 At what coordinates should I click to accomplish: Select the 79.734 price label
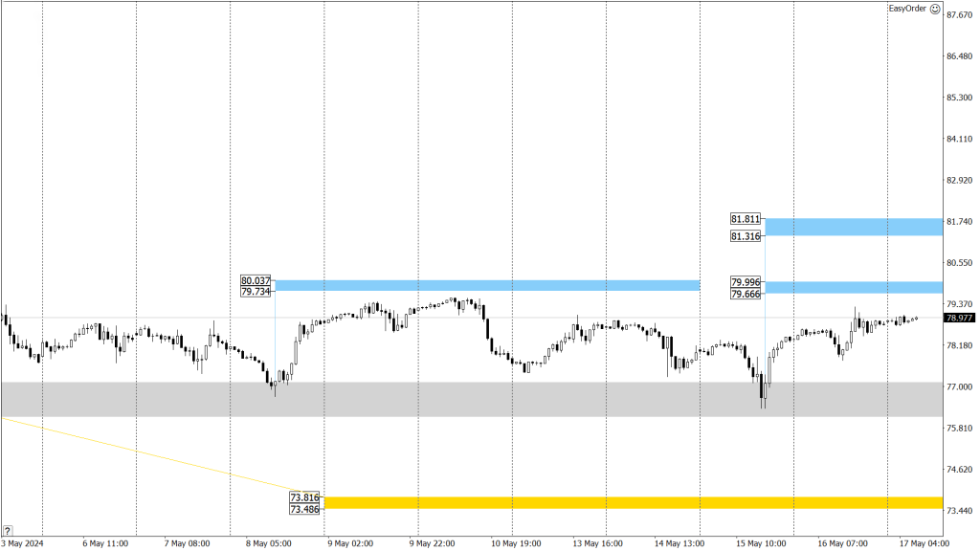pyautogui.click(x=256, y=292)
